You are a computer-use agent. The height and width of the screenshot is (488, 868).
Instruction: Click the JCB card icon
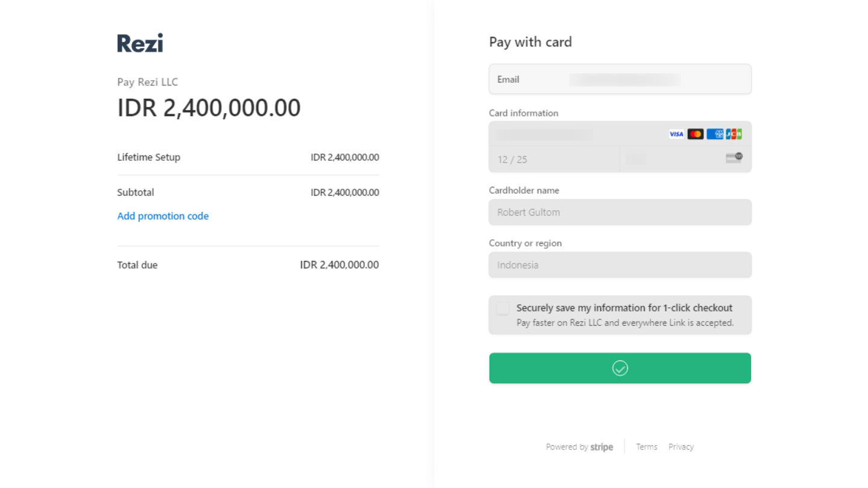click(734, 134)
